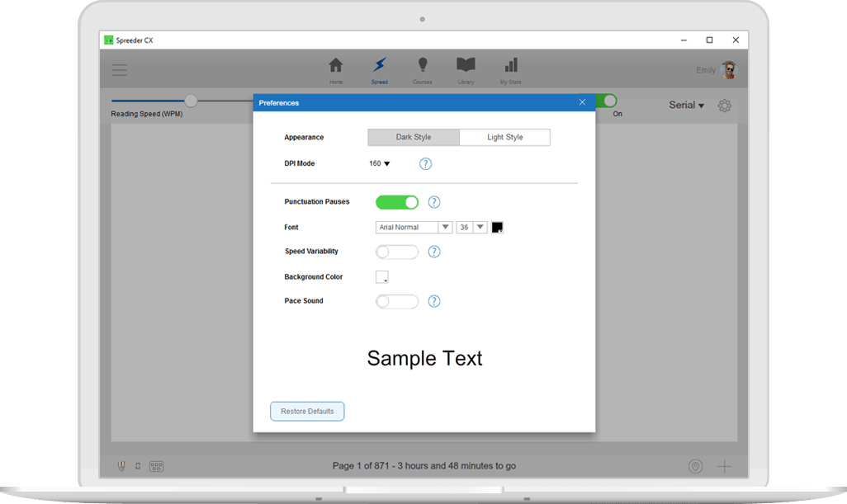The height and width of the screenshot is (504, 847).
Task: Go to the Home section
Action: 336,69
